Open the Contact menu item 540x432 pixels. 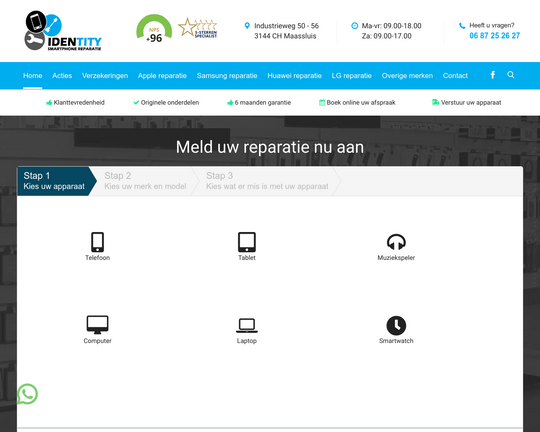[x=455, y=75]
